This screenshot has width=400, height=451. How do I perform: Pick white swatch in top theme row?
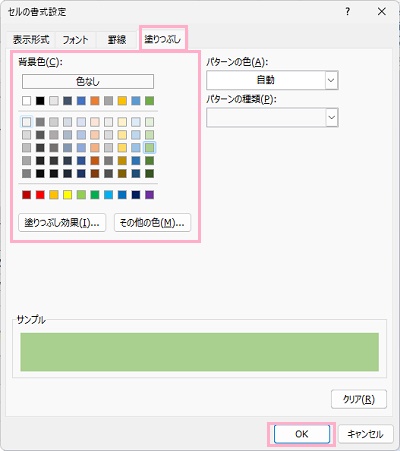click(27, 101)
